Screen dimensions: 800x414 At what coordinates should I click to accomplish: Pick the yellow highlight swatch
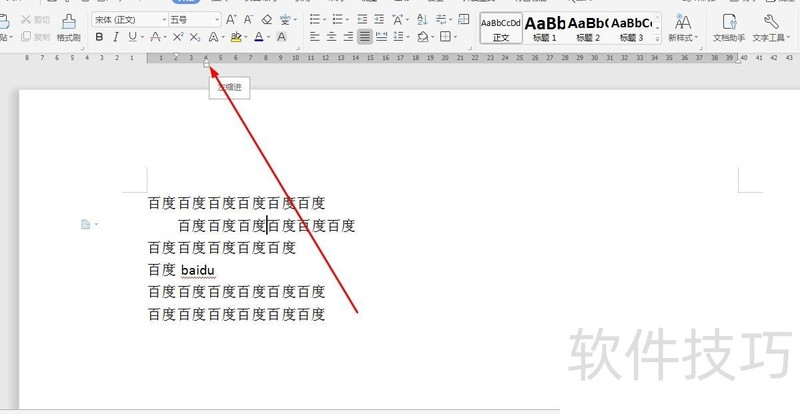click(236, 37)
